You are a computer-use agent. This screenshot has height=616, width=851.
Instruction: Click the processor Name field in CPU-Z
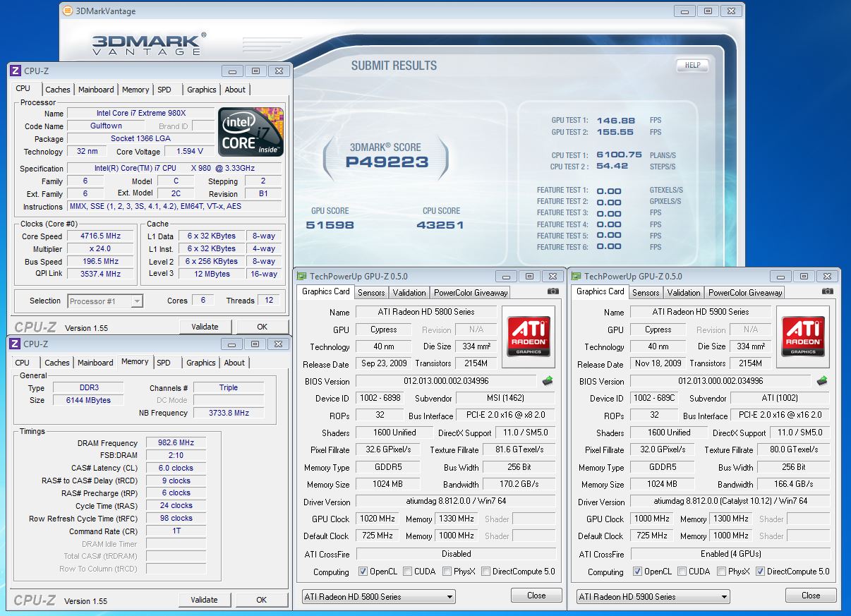tap(141, 113)
